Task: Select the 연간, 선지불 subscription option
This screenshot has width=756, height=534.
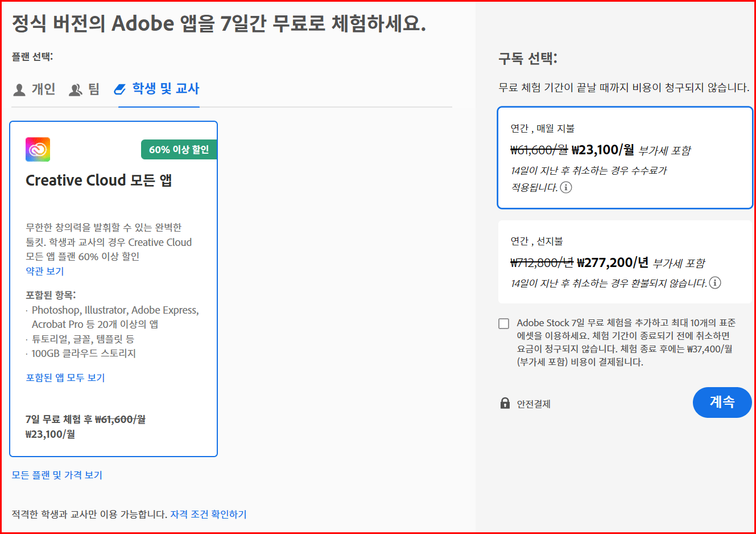Action: tap(625, 262)
